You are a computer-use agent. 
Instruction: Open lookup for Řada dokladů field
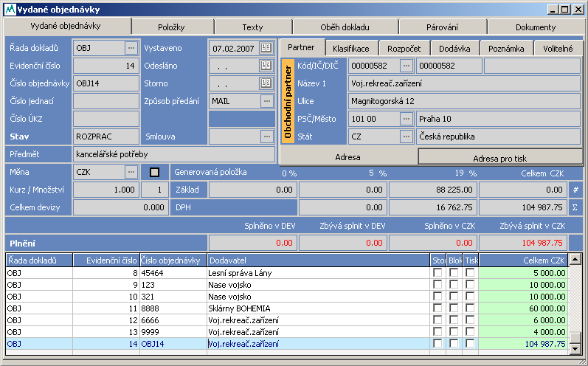tap(131, 48)
